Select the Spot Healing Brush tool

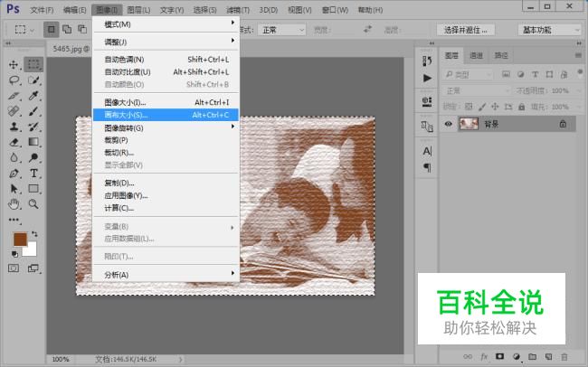point(14,111)
